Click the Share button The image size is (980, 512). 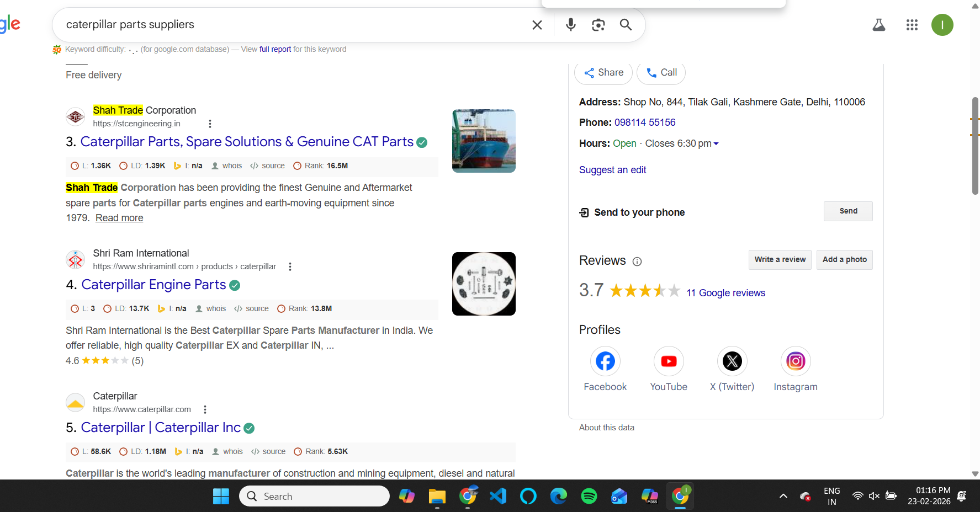click(603, 73)
